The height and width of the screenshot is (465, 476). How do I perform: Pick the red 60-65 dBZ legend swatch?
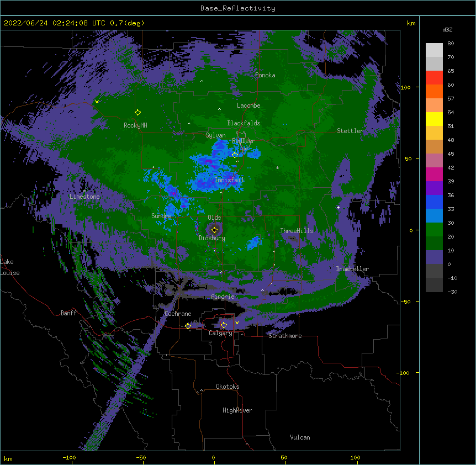tap(434, 78)
